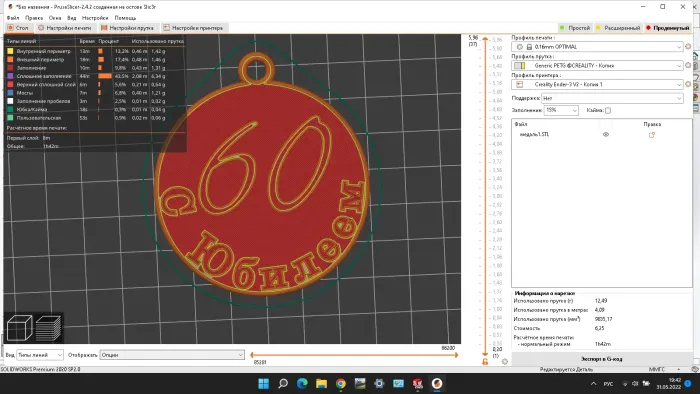The height and width of the screenshot is (394, 700).
Task: Open the Файл menu
Action: pos(13,18)
